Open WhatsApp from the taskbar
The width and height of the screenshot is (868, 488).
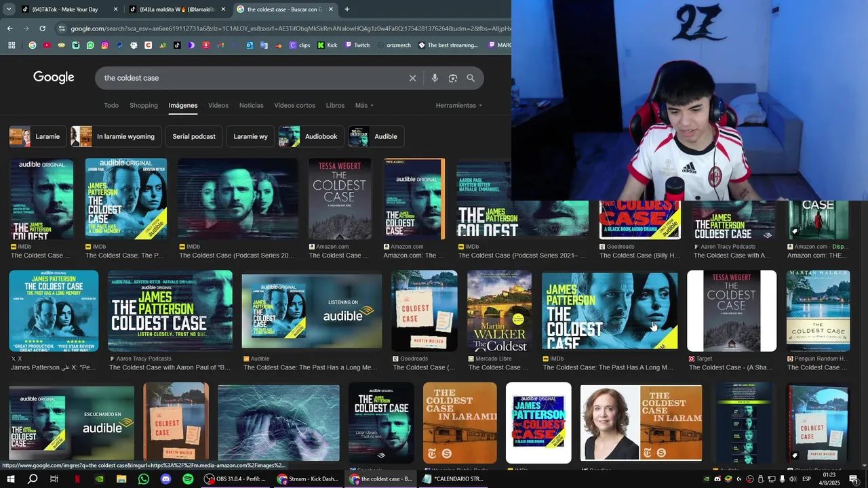[144, 479]
